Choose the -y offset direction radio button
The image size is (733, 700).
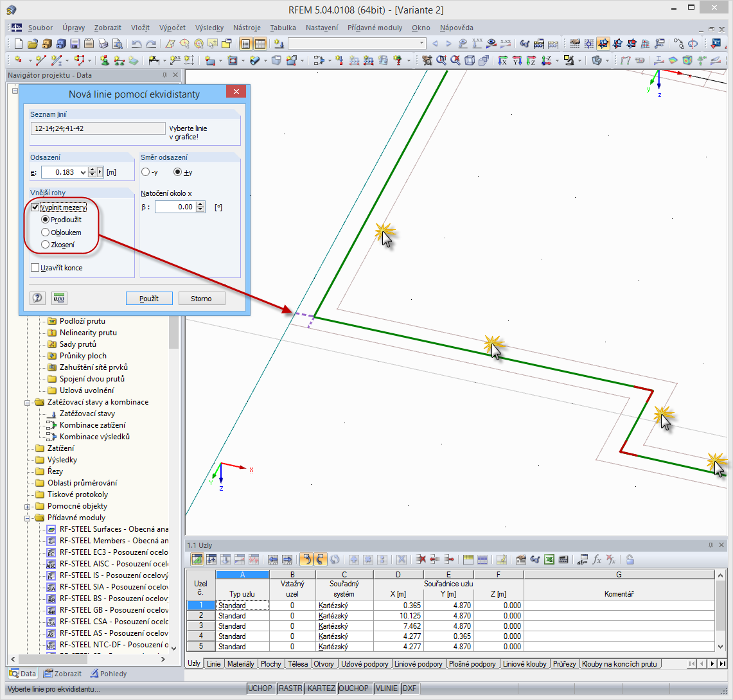(145, 171)
